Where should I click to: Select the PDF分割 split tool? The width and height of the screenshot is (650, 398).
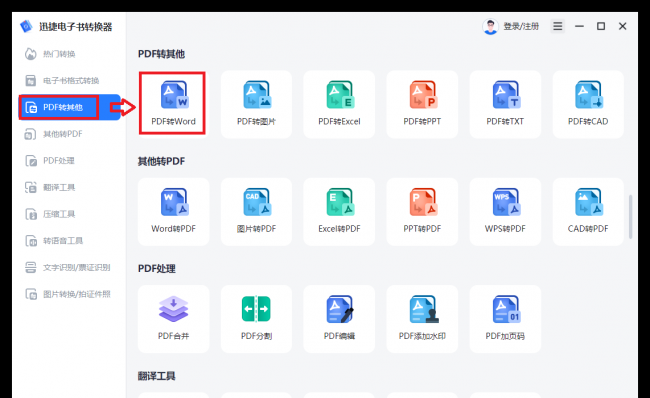click(256, 319)
